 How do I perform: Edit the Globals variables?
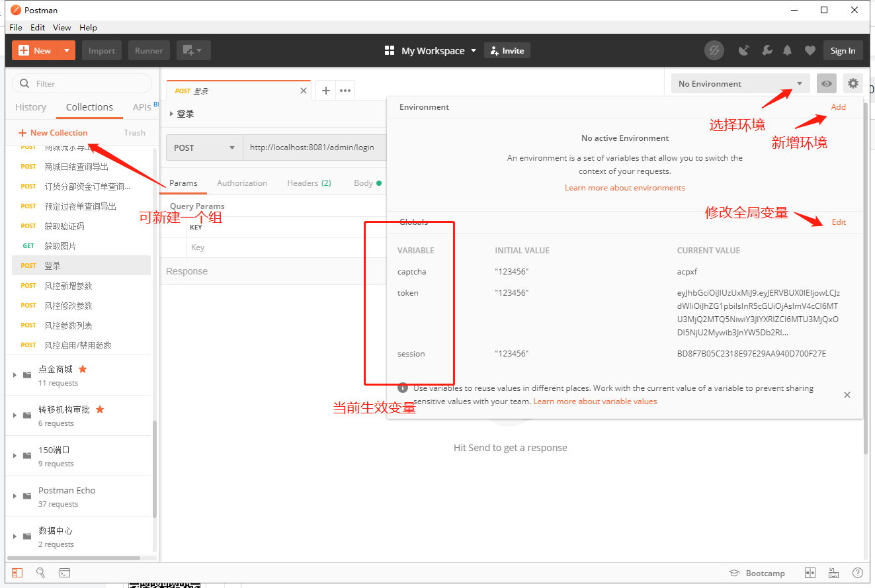pyautogui.click(x=839, y=222)
